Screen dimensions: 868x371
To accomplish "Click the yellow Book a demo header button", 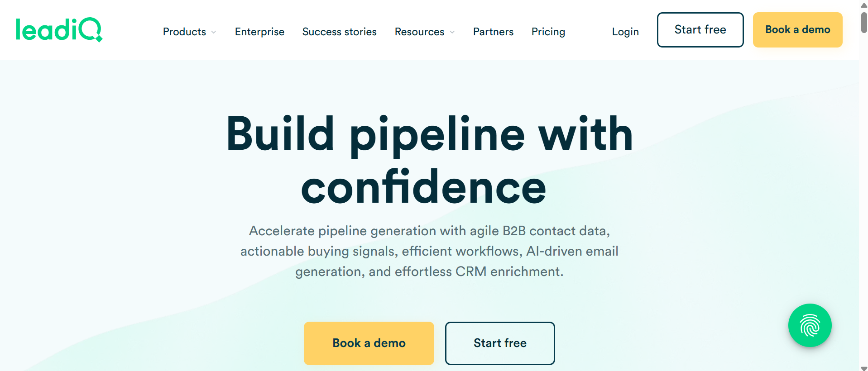I will 797,30.
